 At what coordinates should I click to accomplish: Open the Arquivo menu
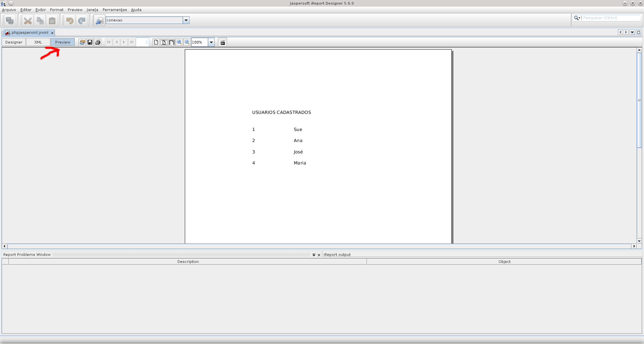click(x=9, y=10)
